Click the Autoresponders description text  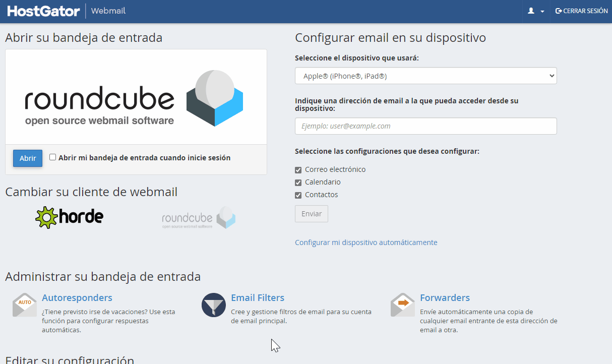108,321
